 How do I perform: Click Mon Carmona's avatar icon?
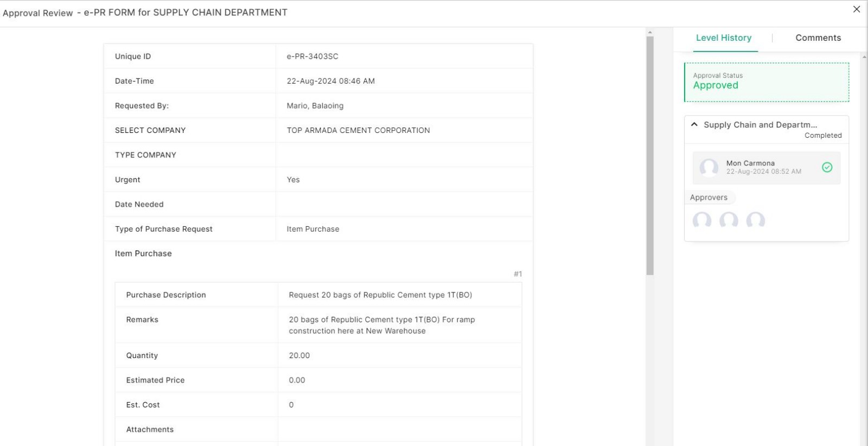tap(709, 168)
